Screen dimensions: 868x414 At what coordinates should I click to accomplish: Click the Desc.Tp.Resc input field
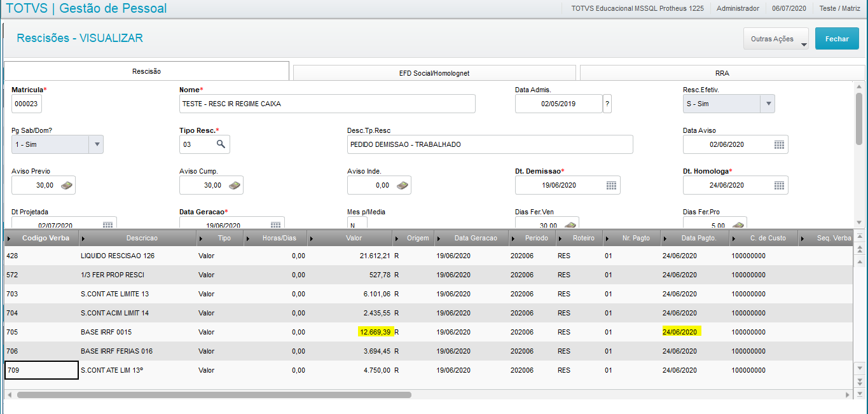(490, 144)
